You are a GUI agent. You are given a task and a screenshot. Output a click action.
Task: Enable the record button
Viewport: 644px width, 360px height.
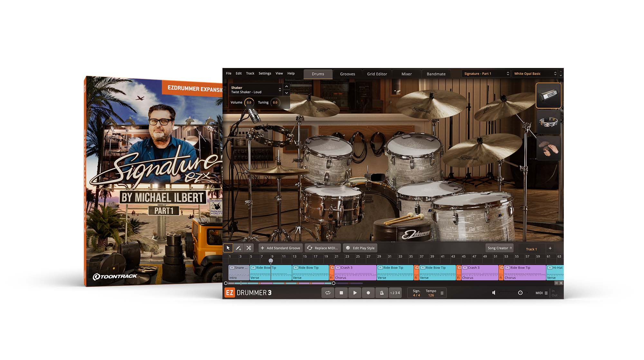pos(368,293)
